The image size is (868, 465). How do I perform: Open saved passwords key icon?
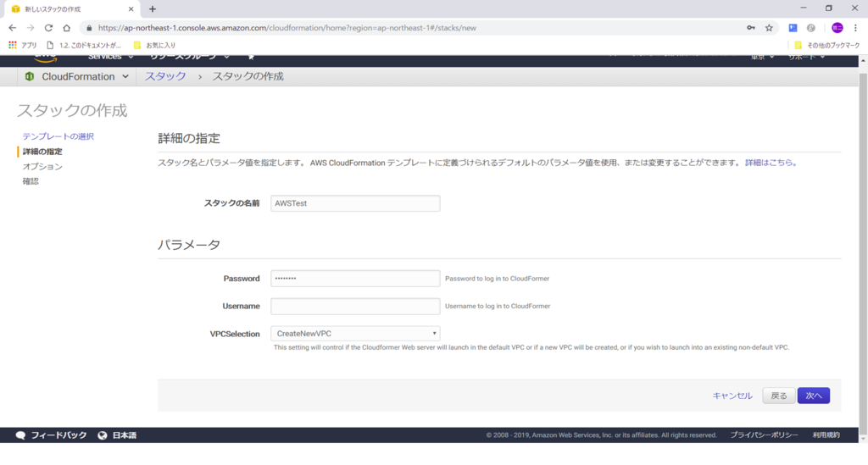tap(751, 28)
